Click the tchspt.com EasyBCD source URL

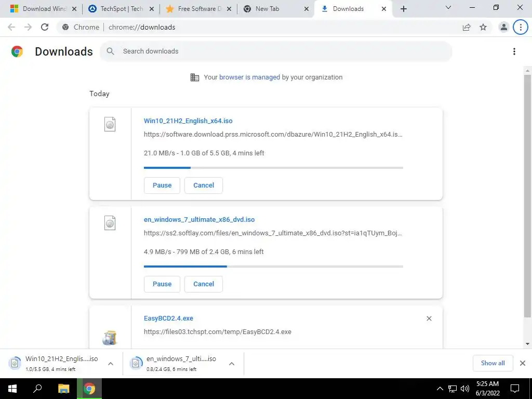coord(218,332)
